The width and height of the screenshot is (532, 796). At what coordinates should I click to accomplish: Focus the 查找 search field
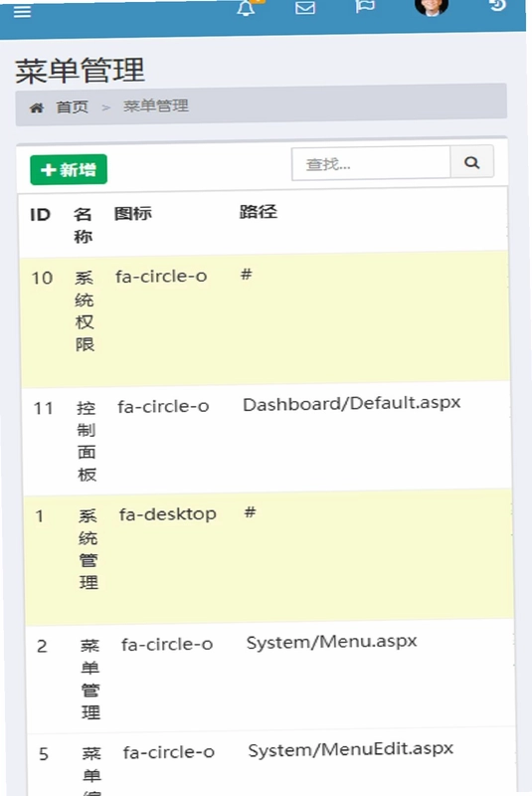371,163
